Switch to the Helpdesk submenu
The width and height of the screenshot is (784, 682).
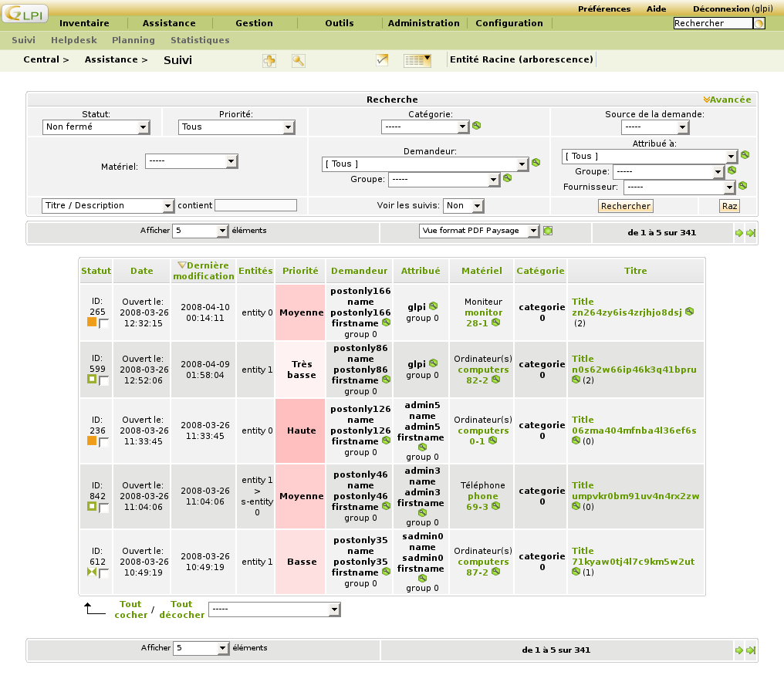coord(74,40)
